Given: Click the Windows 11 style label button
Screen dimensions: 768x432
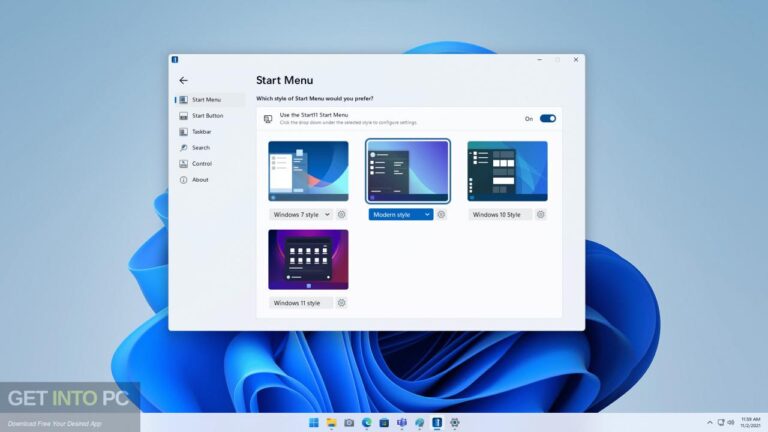Looking at the screenshot, I should pyautogui.click(x=301, y=303).
